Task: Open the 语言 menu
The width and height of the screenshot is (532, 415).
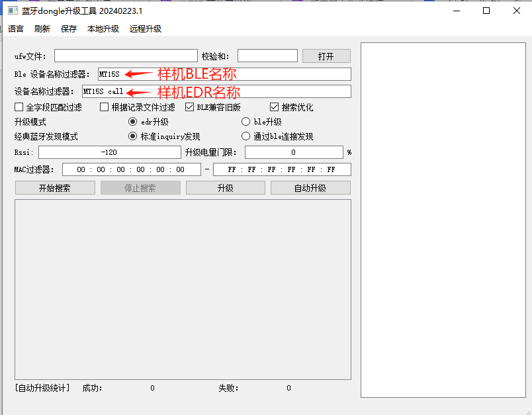Action: click(16, 29)
